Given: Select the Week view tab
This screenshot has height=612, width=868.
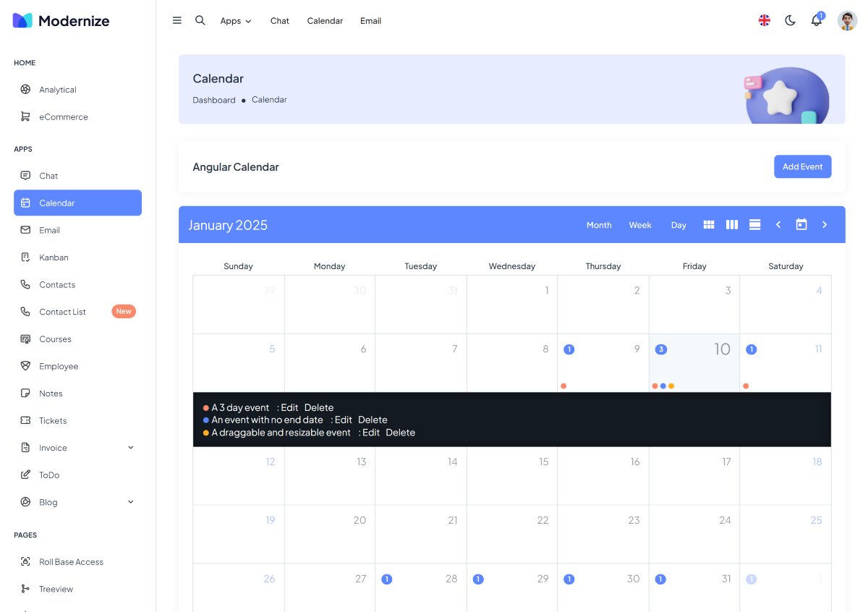Looking at the screenshot, I should tap(640, 225).
